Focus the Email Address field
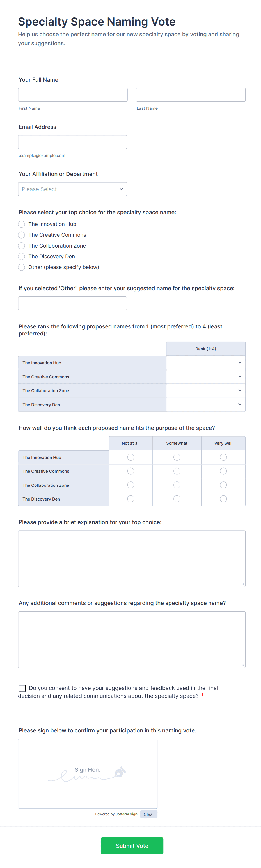 point(72,141)
